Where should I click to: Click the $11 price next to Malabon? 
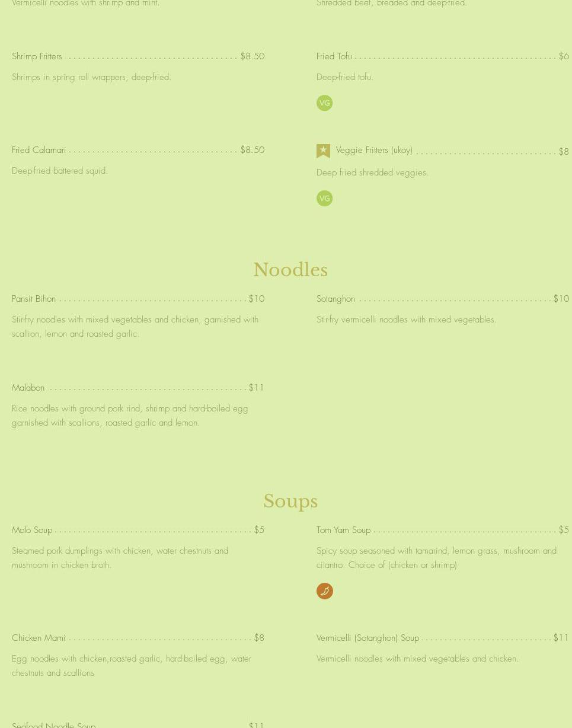tap(257, 388)
